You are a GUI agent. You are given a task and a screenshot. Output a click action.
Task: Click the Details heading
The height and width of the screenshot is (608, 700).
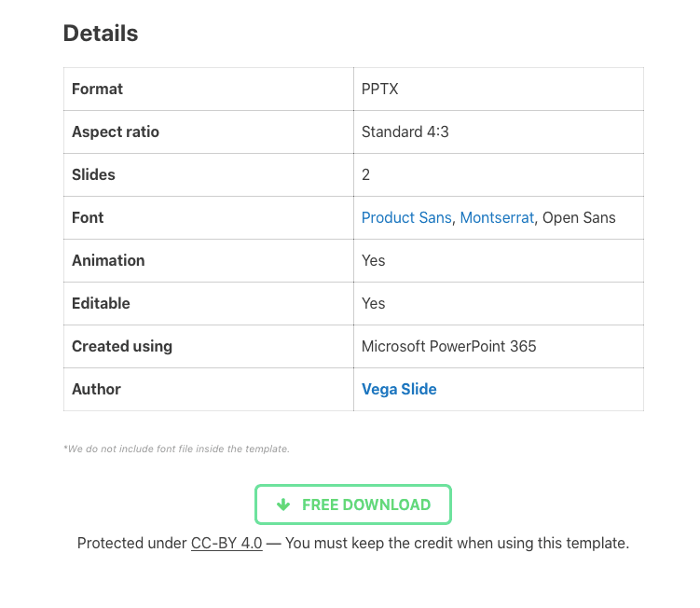tap(101, 34)
